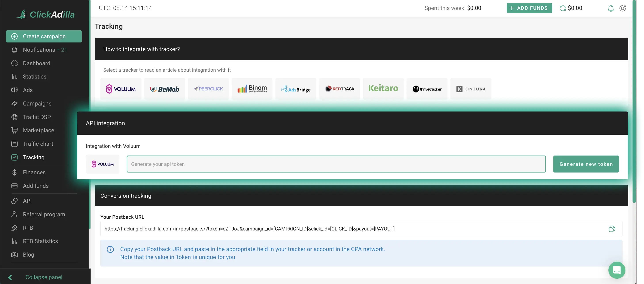This screenshot has height=284, width=644.
Task: Click the Ads megaphone icon in sidebar
Action: (14, 90)
